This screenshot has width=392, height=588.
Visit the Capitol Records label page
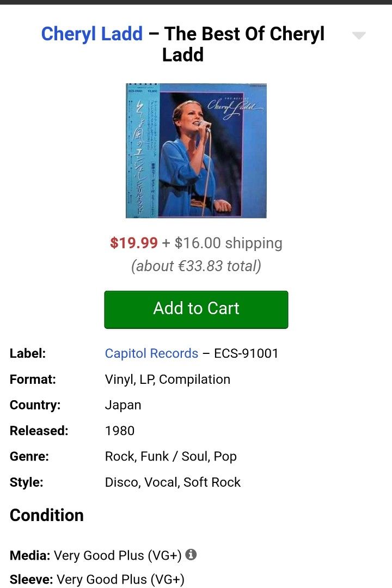pos(151,353)
